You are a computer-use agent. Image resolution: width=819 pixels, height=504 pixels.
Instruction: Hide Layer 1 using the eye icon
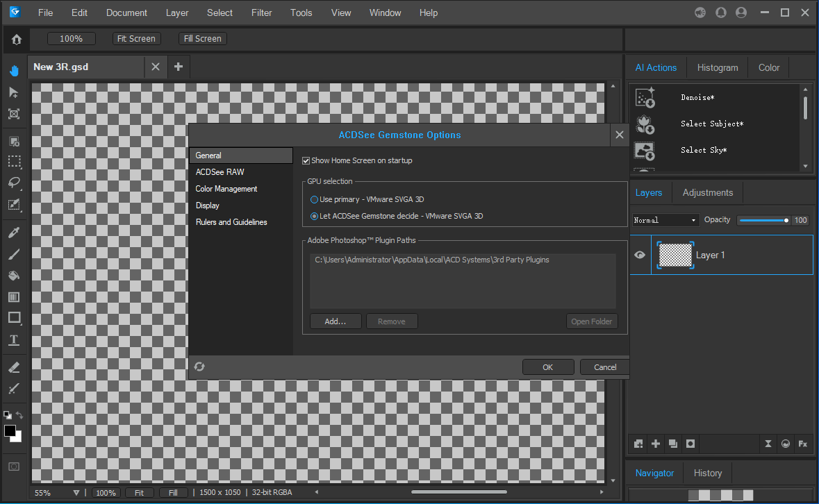click(640, 255)
